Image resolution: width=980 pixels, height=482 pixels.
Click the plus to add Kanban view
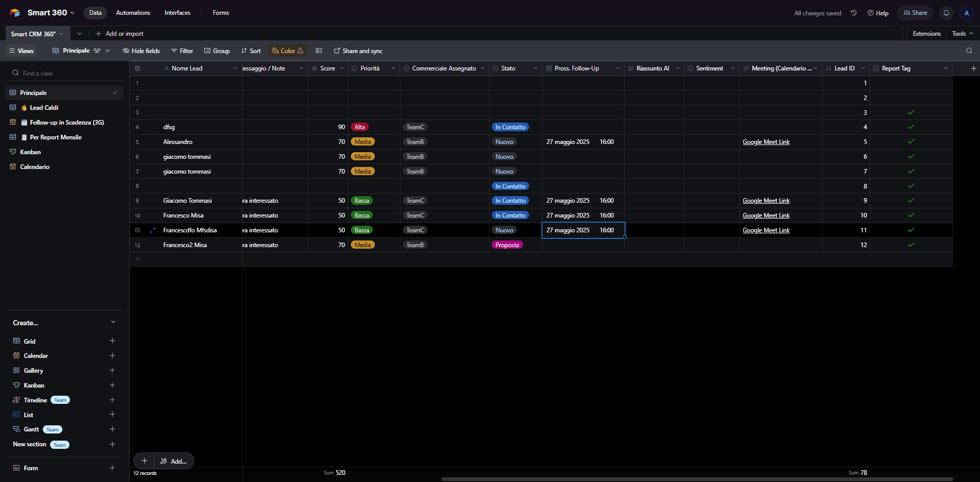(x=112, y=385)
